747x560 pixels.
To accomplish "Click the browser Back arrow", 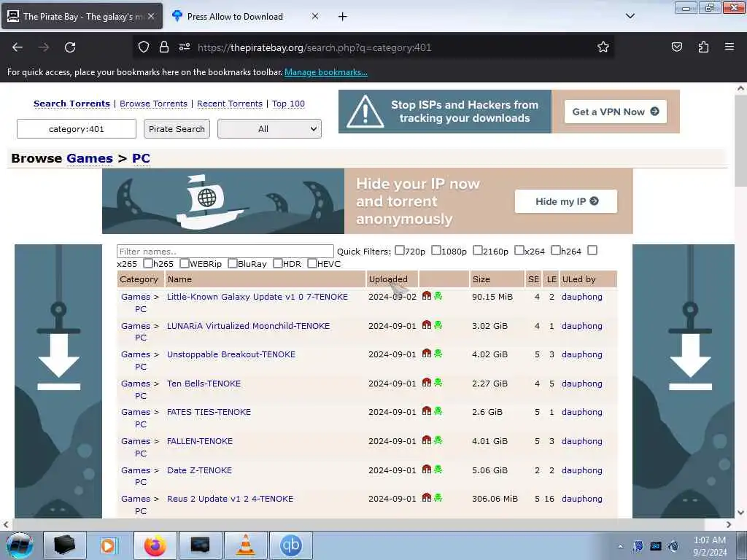I will tap(18, 47).
